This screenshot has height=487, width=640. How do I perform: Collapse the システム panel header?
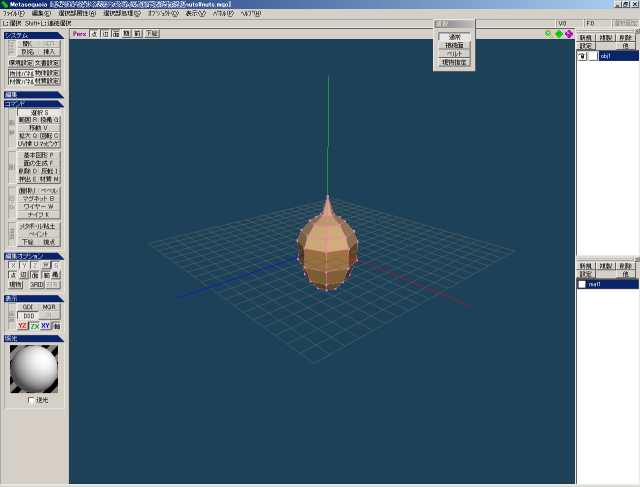33,36
